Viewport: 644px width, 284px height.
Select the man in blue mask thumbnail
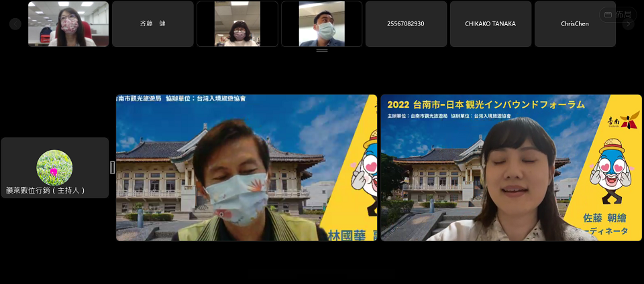point(321,23)
